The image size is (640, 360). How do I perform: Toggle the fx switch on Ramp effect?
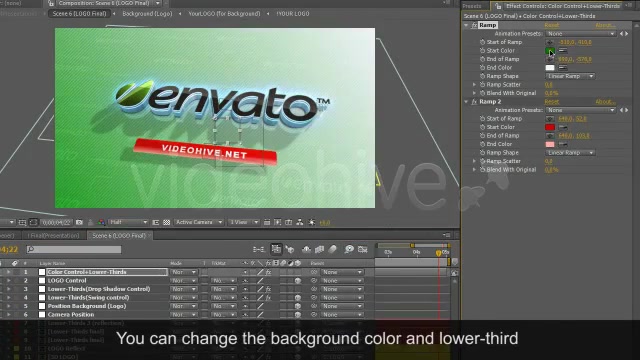pyautogui.click(x=474, y=25)
